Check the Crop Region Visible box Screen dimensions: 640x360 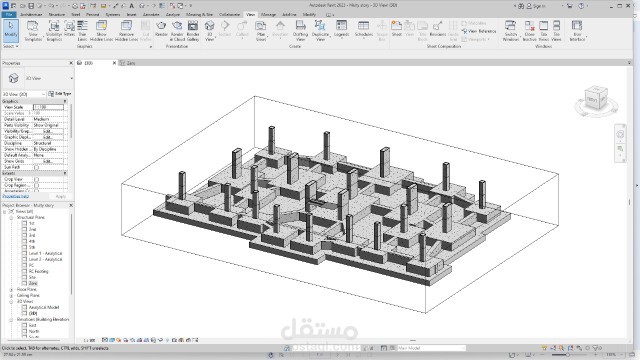click(x=36, y=185)
